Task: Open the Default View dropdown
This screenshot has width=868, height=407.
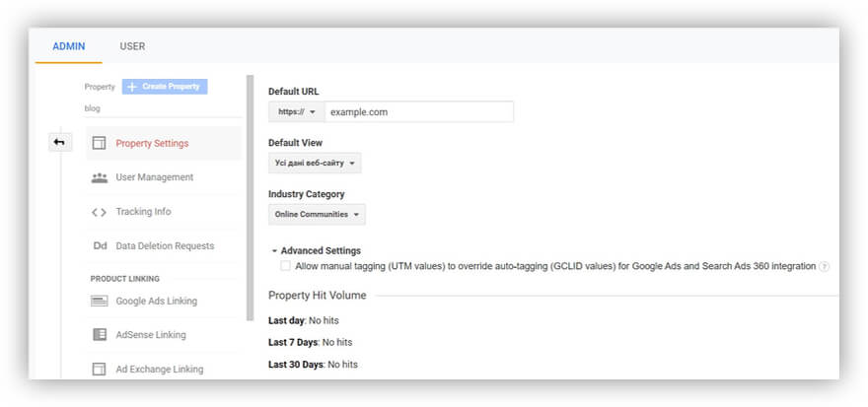Action: pos(314,163)
